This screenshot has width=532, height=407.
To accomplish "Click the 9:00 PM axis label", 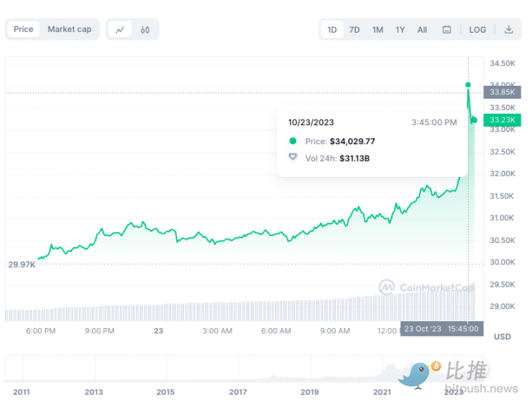I will click(100, 331).
